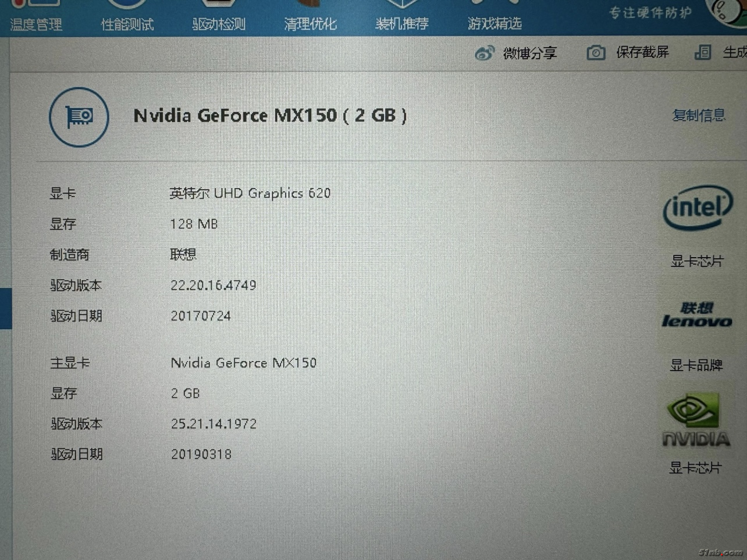Select driver date 20170724
This screenshot has height=560, width=747.
(x=201, y=316)
